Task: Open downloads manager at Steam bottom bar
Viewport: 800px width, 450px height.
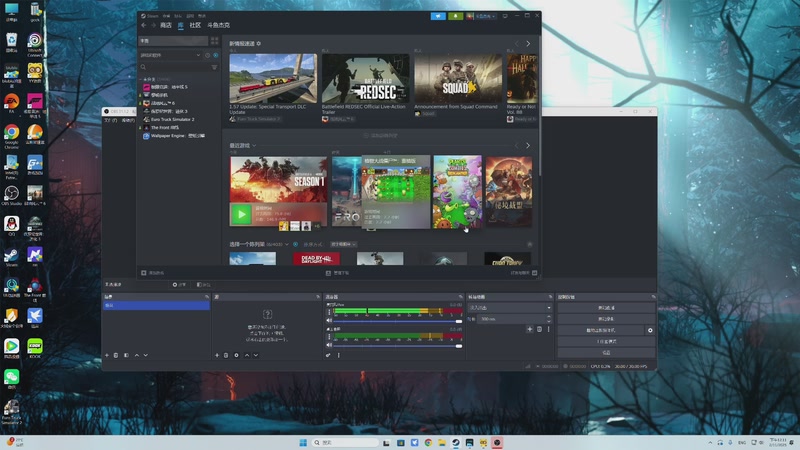Action: pos(337,273)
